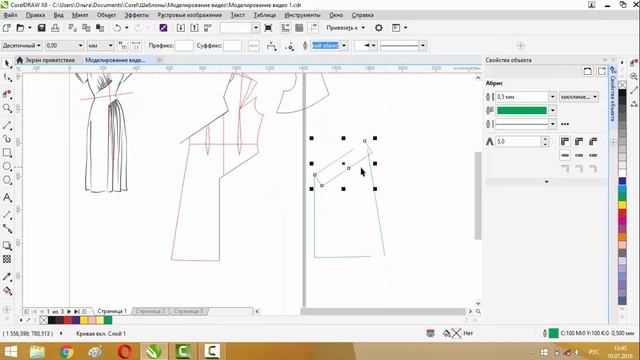The width and height of the screenshot is (640, 360).
Task: Open Chrome from the taskbar
Action: point(66,351)
